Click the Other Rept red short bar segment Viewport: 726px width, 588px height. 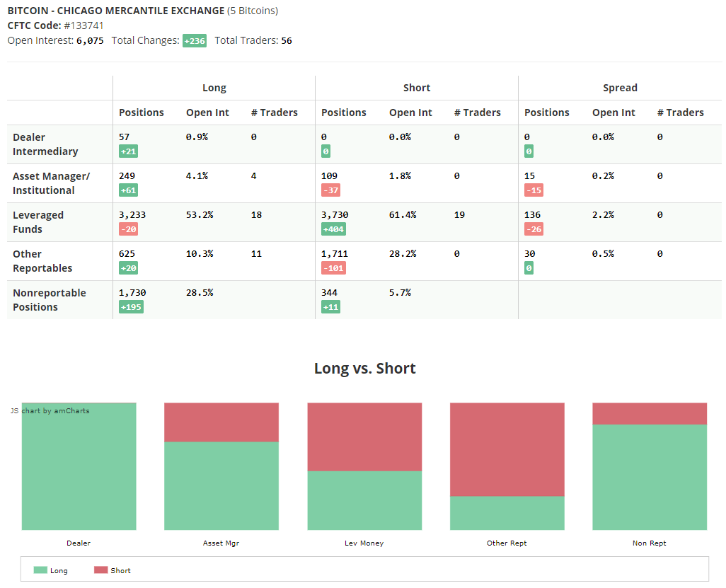(x=507, y=449)
